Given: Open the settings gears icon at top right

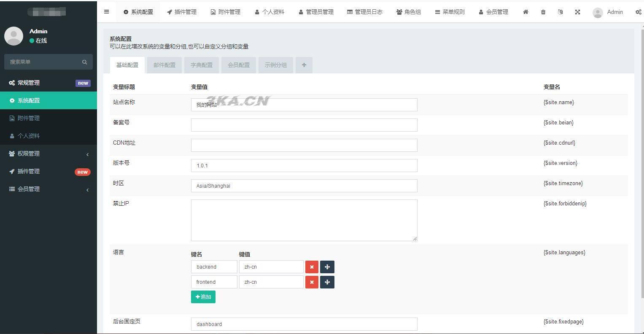Looking at the screenshot, I should click(639, 12).
